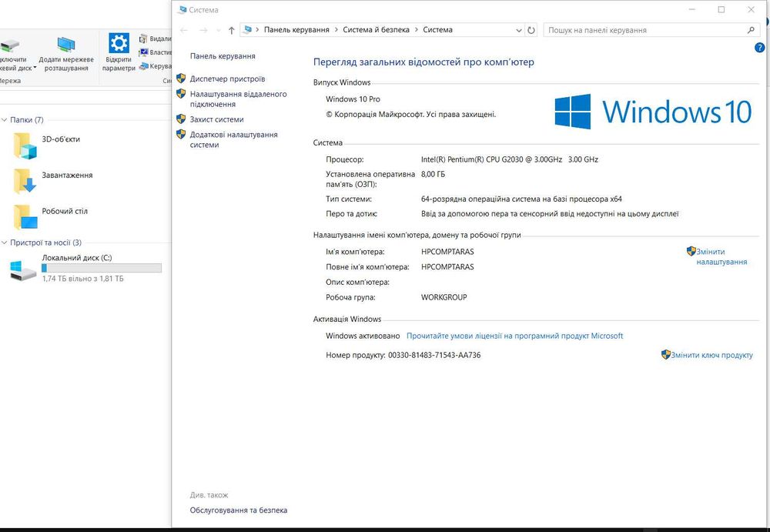The height and width of the screenshot is (532, 770).
Task: Click Система й безпека breadcrumb segment
Action: [x=377, y=30]
